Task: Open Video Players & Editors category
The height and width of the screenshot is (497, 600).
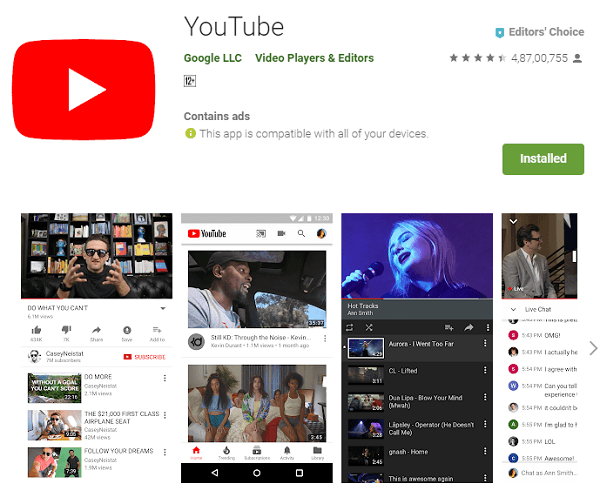Action: coord(315,58)
